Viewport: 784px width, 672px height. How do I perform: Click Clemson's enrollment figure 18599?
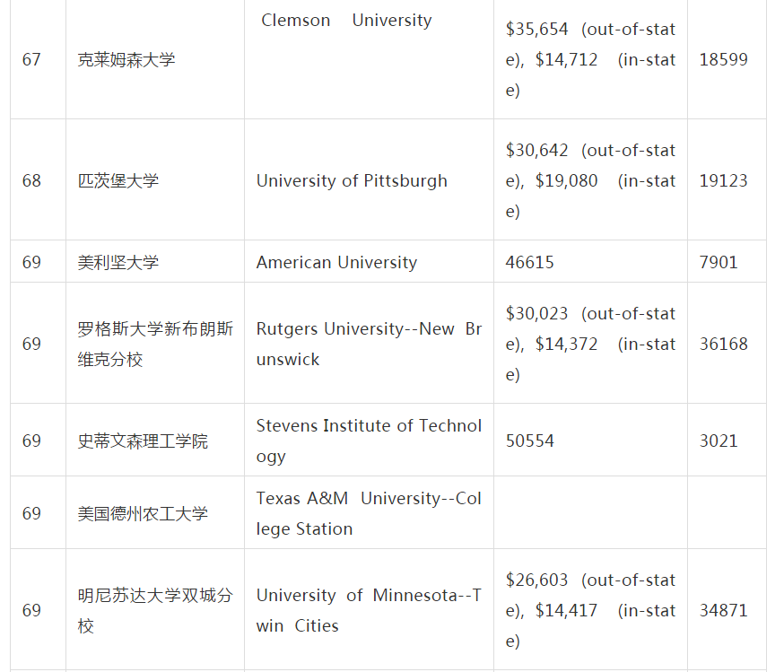click(x=723, y=60)
